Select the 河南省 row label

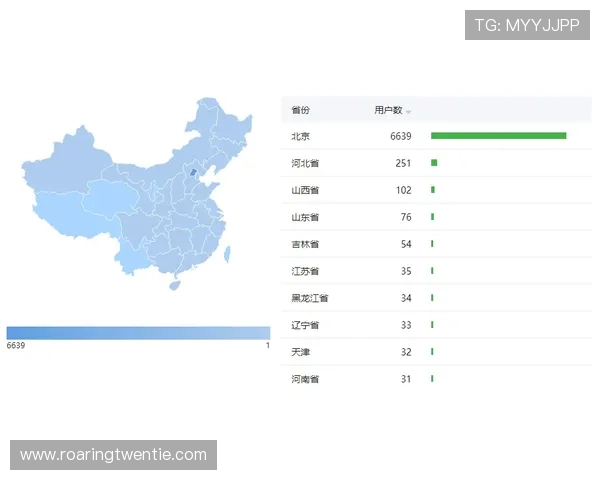pos(305,379)
